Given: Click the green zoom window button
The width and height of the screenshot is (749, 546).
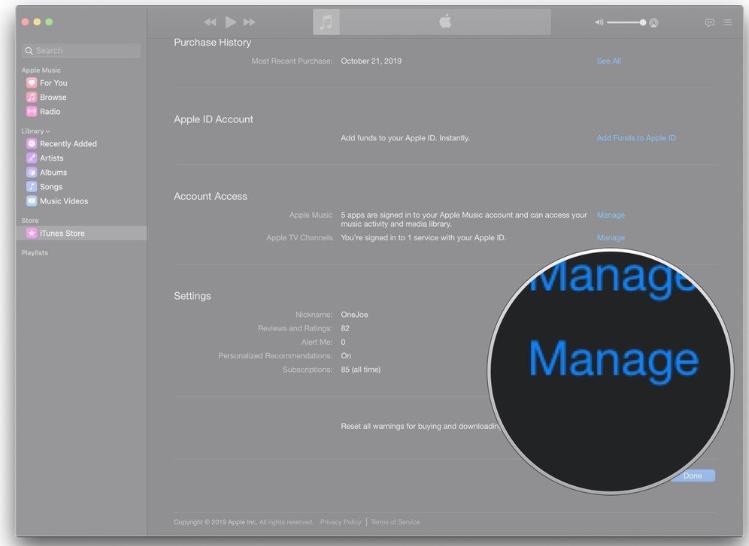Looking at the screenshot, I should pyautogui.click(x=49, y=22).
